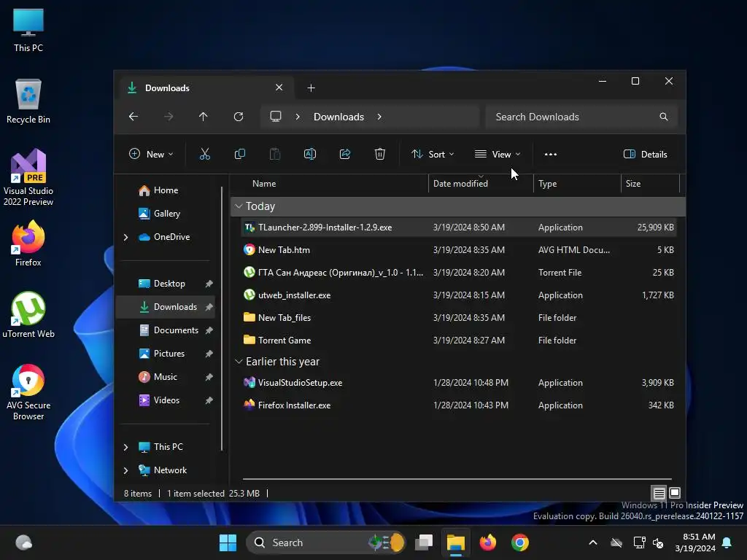Click the search magnifier icon in Explorer
The height and width of the screenshot is (560, 747).
pyautogui.click(x=664, y=117)
